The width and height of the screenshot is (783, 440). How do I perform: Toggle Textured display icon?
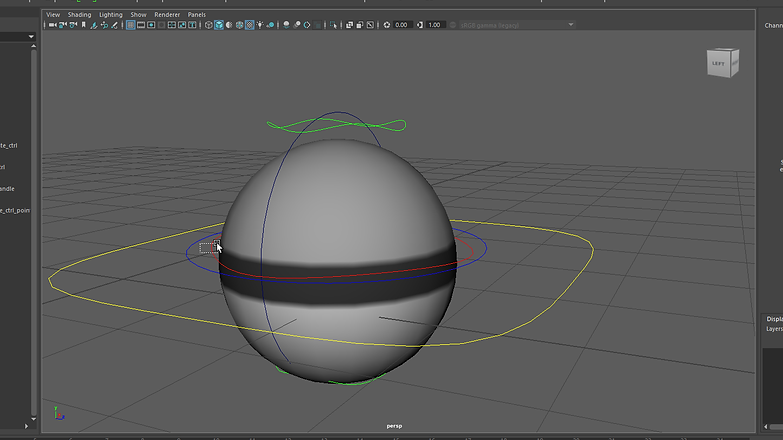[x=250, y=25]
